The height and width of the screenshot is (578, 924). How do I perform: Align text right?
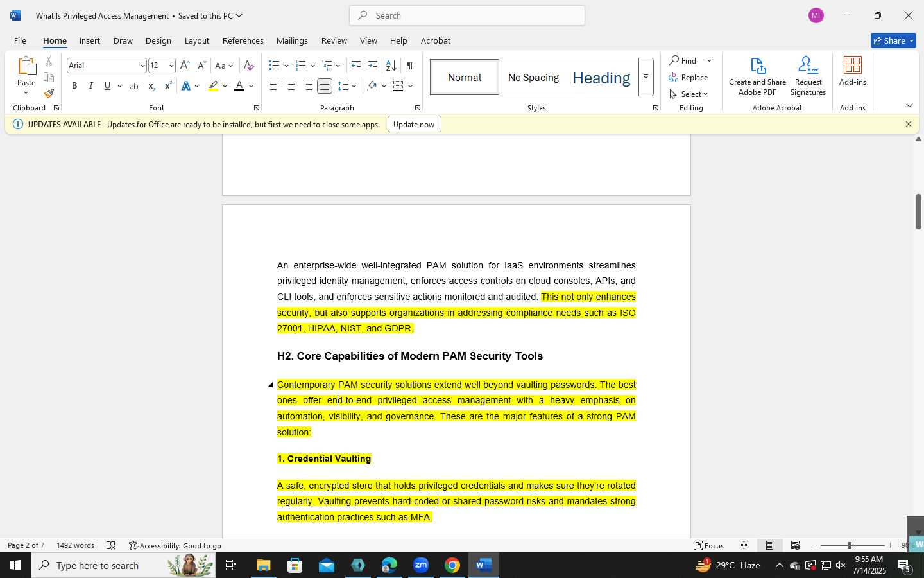pyautogui.click(x=308, y=86)
